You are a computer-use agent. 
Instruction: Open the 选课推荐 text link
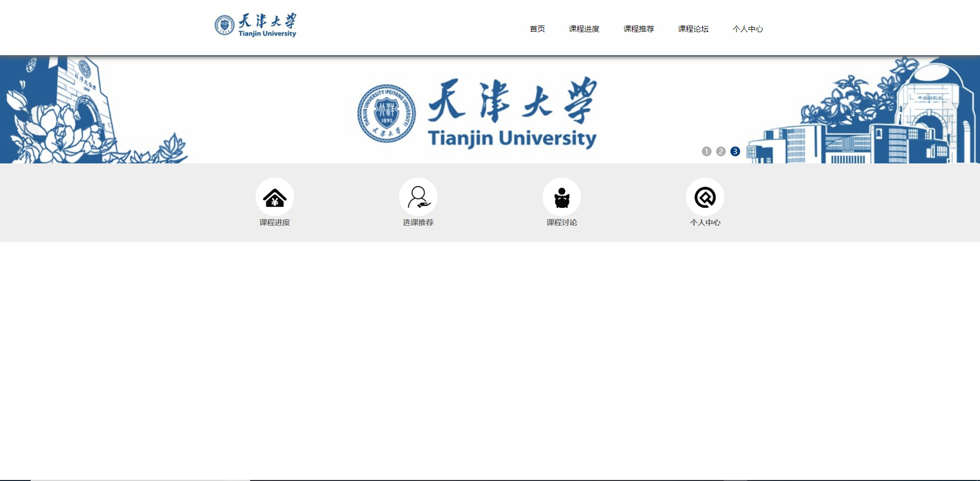point(418,223)
